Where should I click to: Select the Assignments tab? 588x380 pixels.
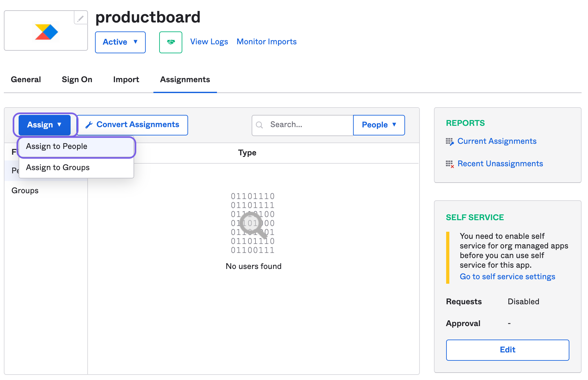point(185,80)
